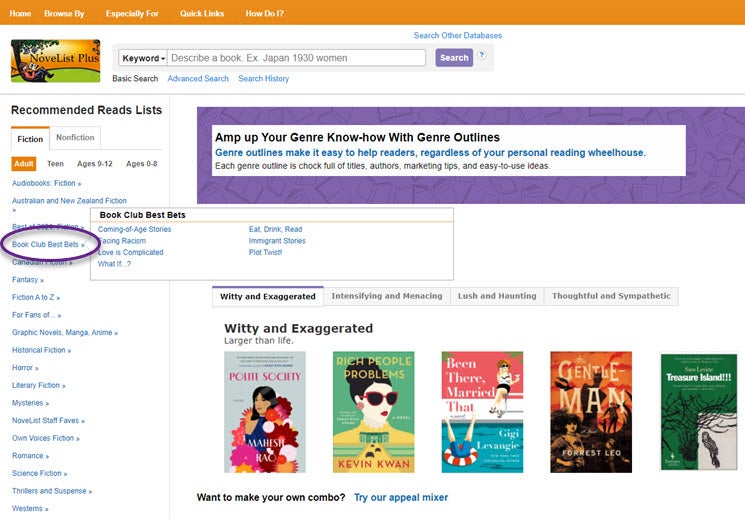This screenshot has height=519, width=745.
Task: Open Eat, Drink, Read list
Action: pos(276,229)
